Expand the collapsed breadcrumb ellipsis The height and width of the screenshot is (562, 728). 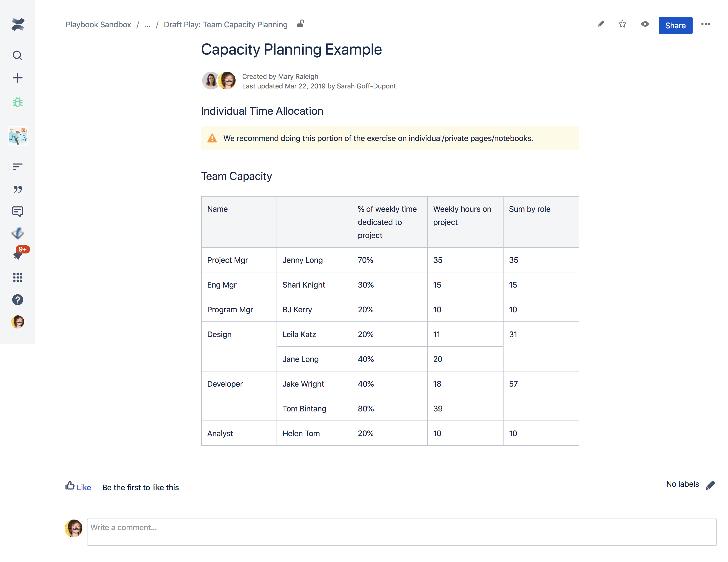point(147,25)
